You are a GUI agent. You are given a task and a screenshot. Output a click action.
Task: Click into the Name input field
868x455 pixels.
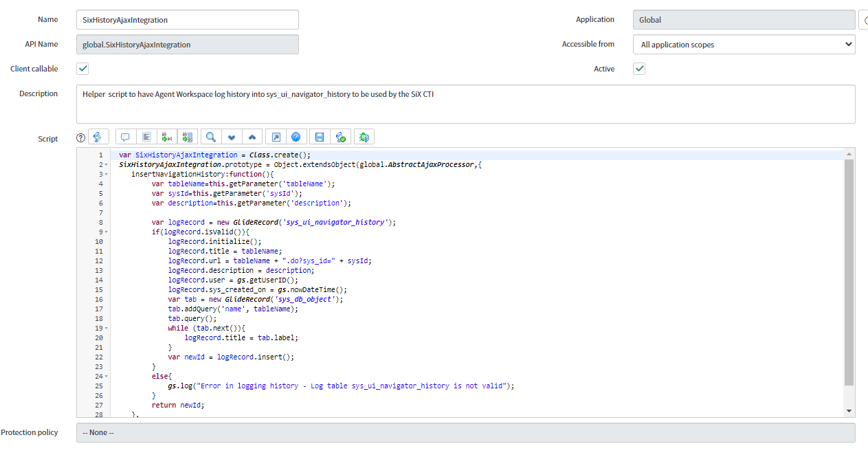(x=187, y=20)
